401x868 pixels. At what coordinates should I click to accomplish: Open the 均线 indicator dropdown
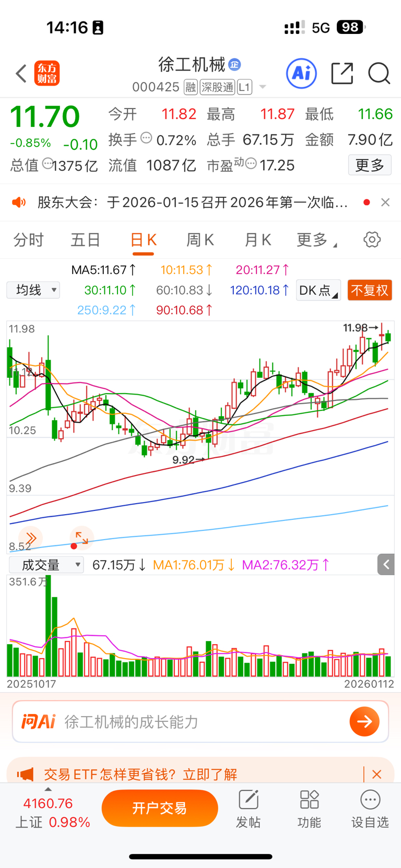point(33,290)
